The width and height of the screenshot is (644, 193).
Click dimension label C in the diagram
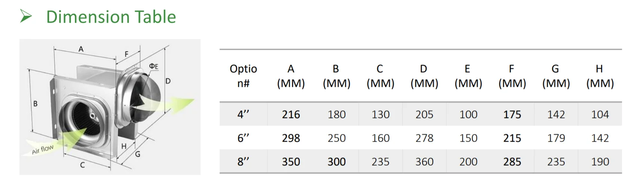tap(82, 165)
